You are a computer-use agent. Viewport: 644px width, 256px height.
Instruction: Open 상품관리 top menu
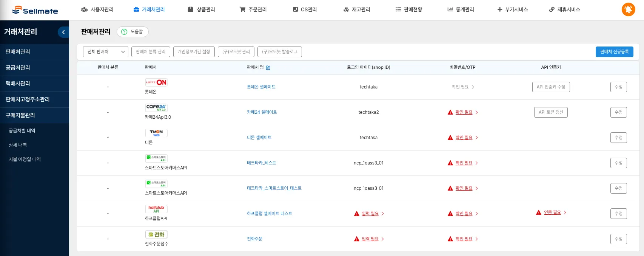[201, 9]
